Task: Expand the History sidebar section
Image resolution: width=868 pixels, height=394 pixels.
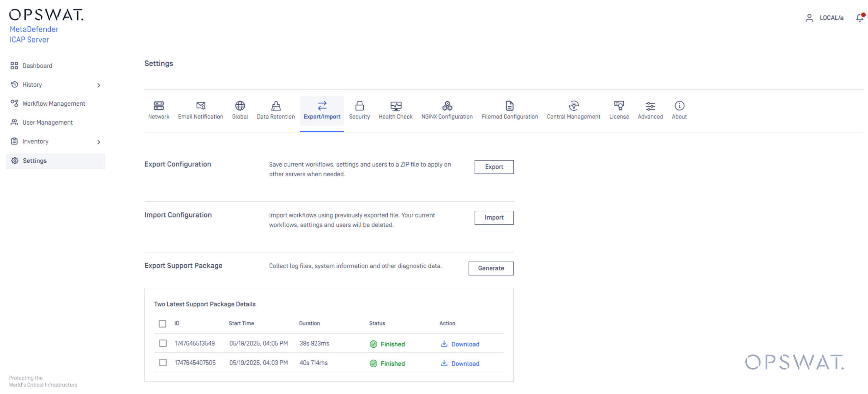Action: click(x=98, y=85)
